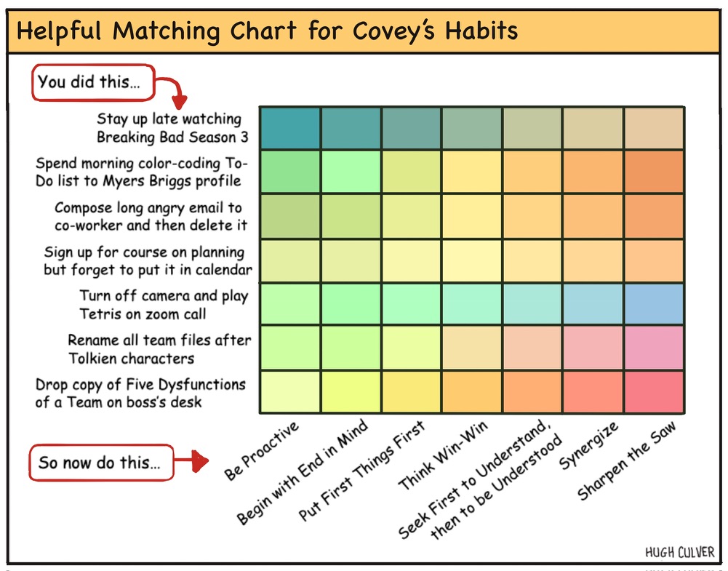
Task: Select the 'Synergize' column label
Action: (588, 446)
